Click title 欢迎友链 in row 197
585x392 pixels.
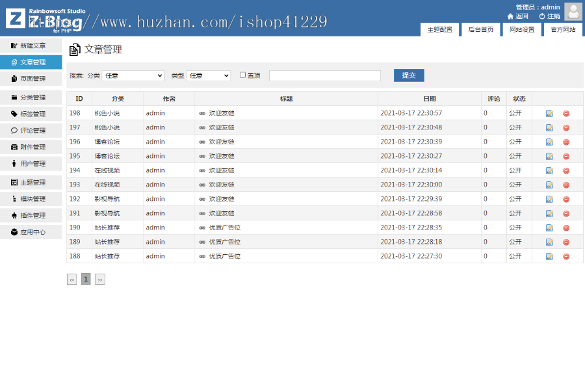(x=222, y=127)
